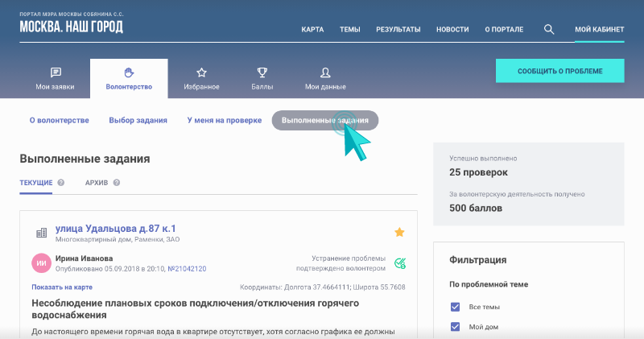
Task: Toggle favorite star on Удальцова address
Action: pos(399,233)
